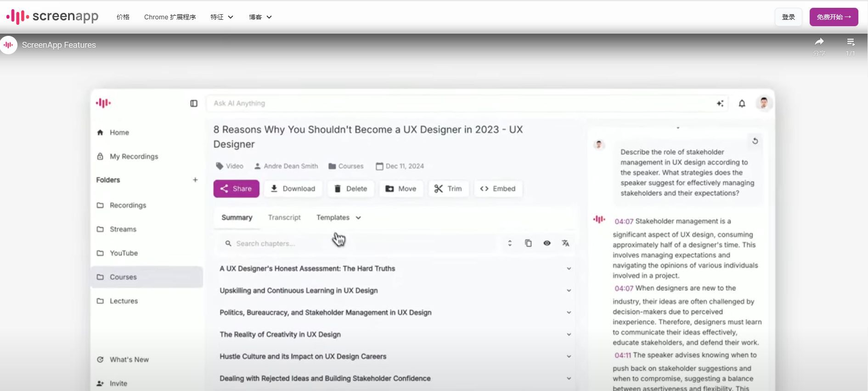Jump to first 04:07 timestamp in chat

pyautogui.click(x=624, y=221)
